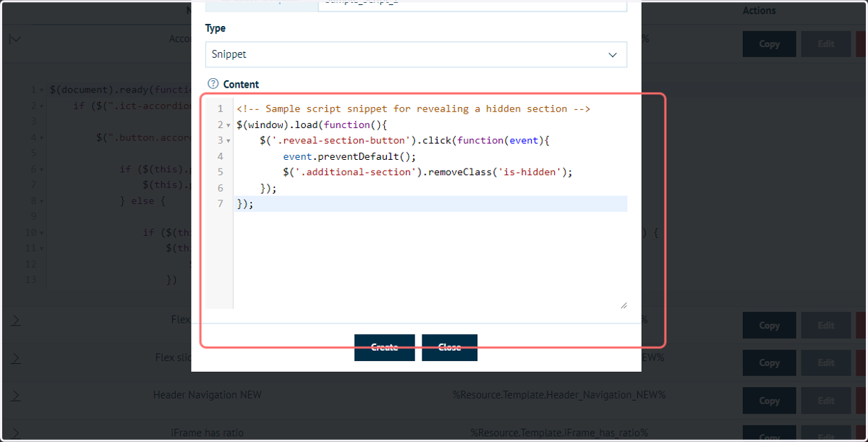Copy the Flex row template
868x442 pixels.
[770, 326]
